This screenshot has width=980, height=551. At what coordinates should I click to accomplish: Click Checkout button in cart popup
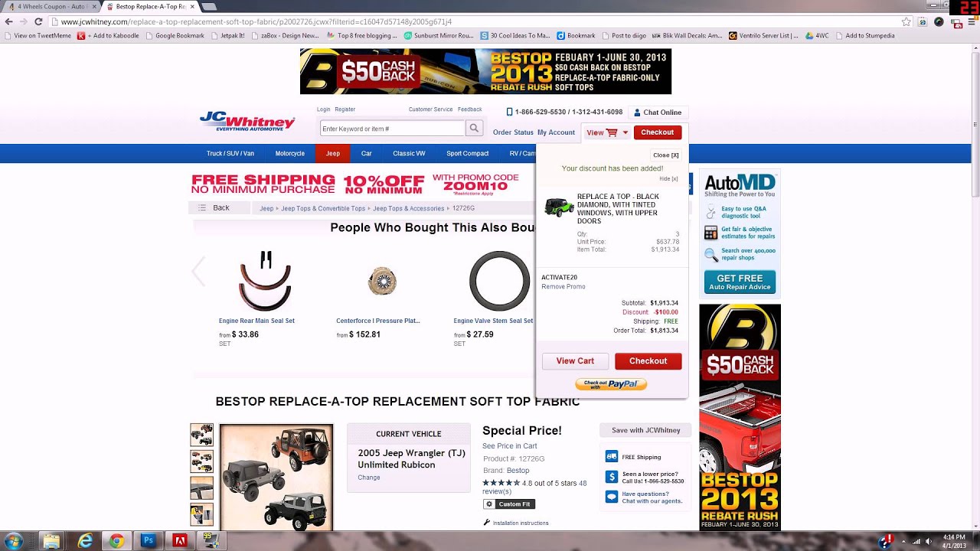coord(648,361)
